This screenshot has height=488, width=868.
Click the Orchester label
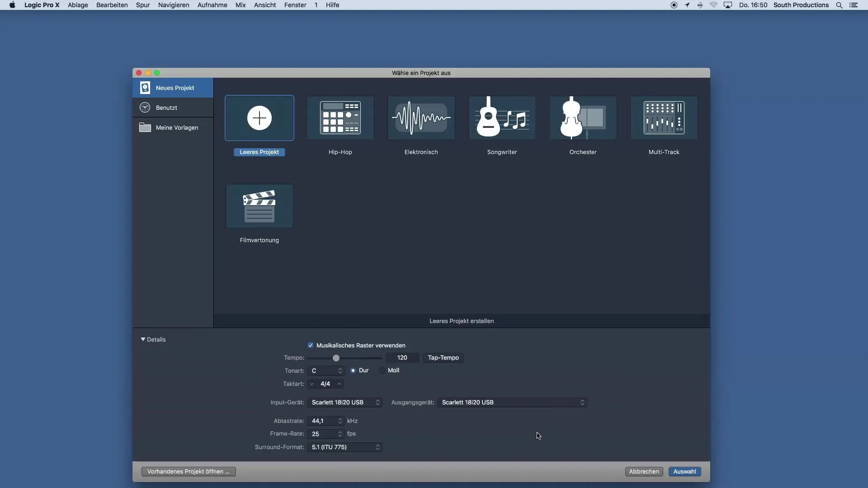(583, 152)
